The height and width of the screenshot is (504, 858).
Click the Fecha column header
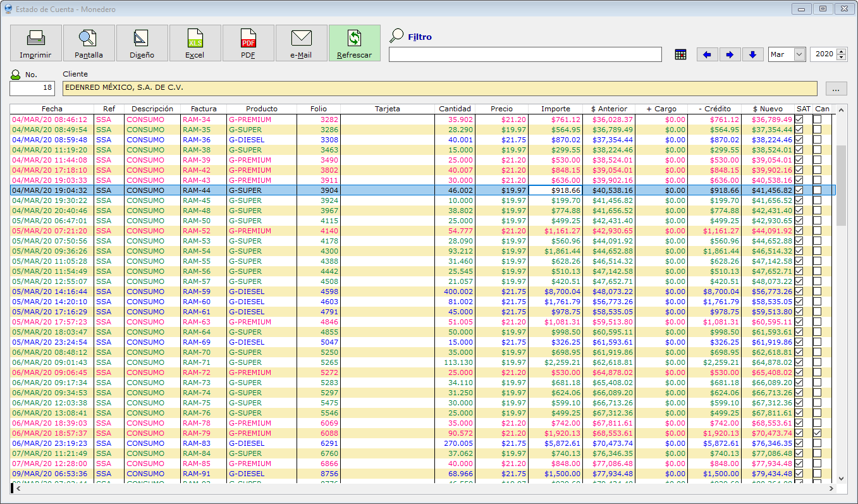[x=52, y=109]
